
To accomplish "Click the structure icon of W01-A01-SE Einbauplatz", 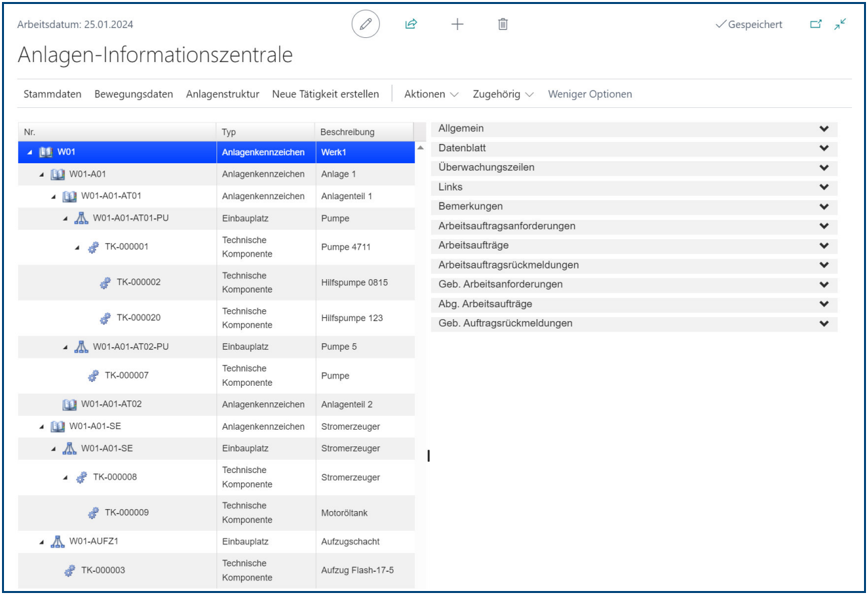I will coord(70,448).
